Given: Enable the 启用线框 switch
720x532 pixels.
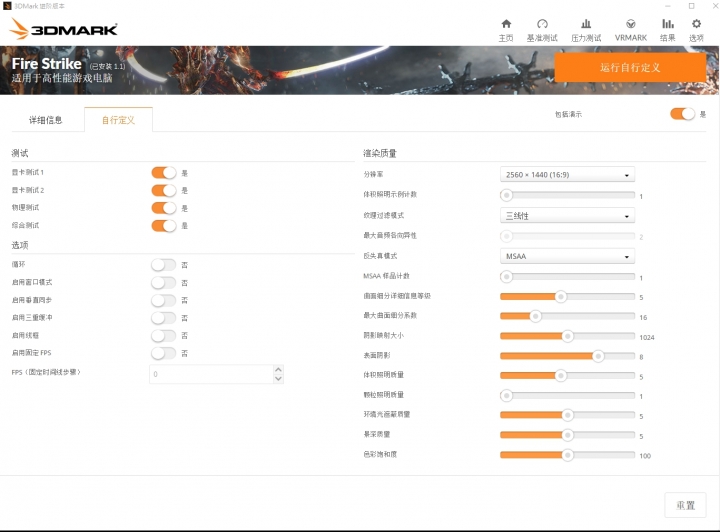Looking at the screenshot, I should pos(163,336).
